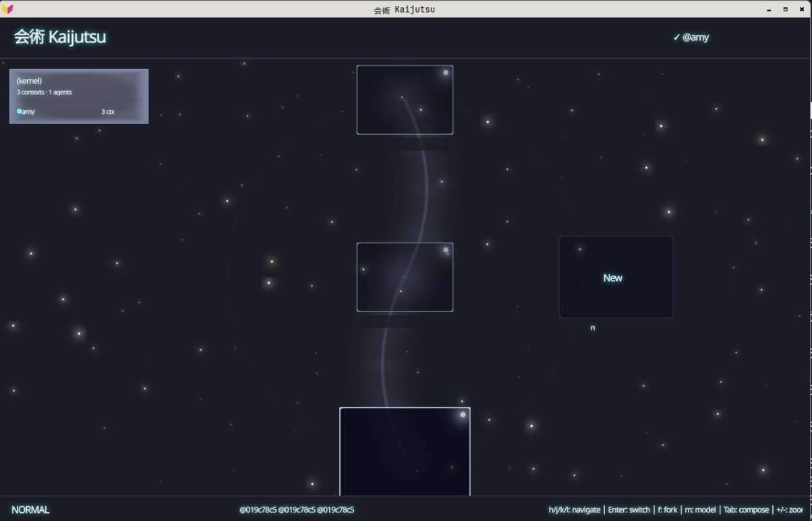This screenshot has width=812, height=521.
Task: Click the (kernel) panel header
Action: [x=29, y=81]
